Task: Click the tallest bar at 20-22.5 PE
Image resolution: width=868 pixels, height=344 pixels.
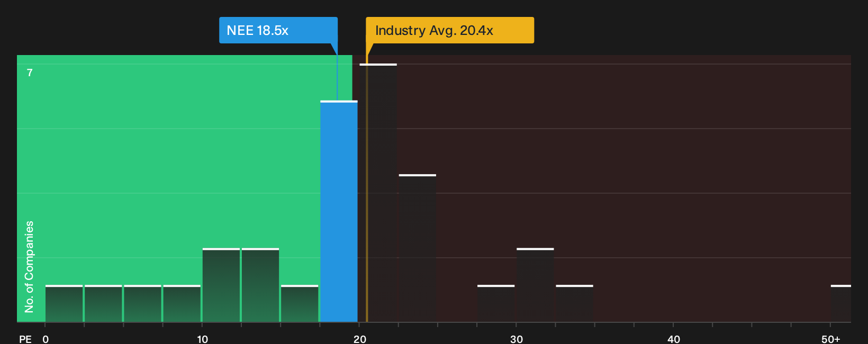Action: pos(378,193)
